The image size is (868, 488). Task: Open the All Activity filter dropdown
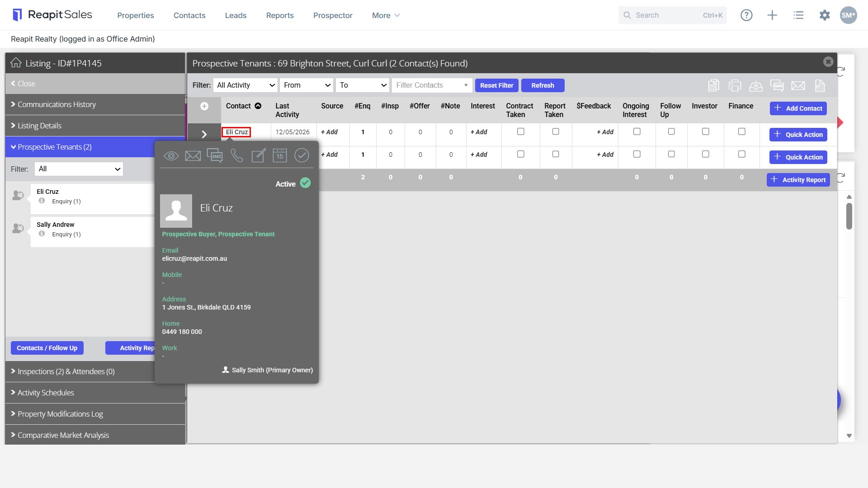[x=245, y=85]
